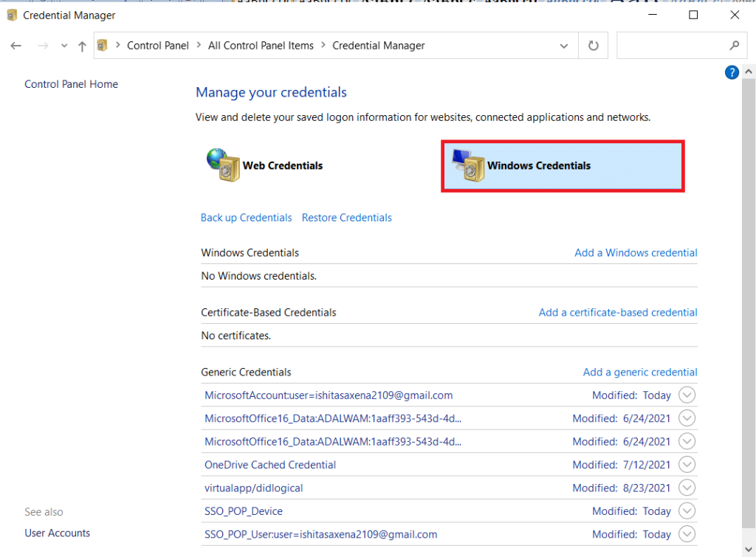
Task: Expand the virtualapp/didlogical chevron
Action: tap(687, 488)
